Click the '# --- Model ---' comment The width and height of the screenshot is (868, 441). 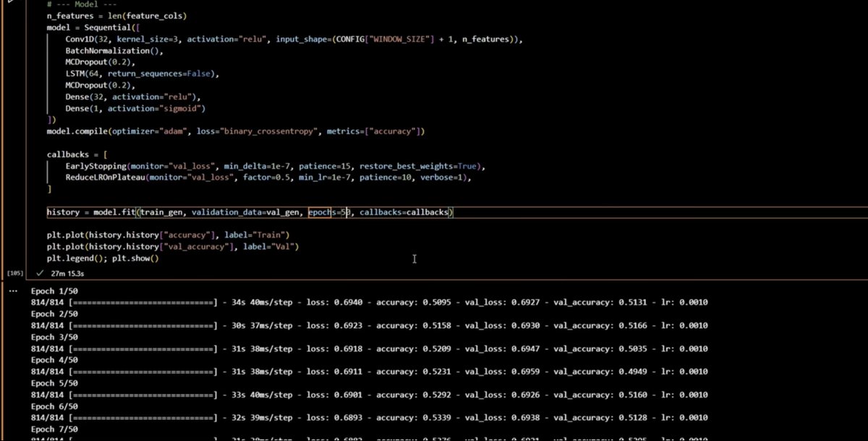click(x=77, y=4)
